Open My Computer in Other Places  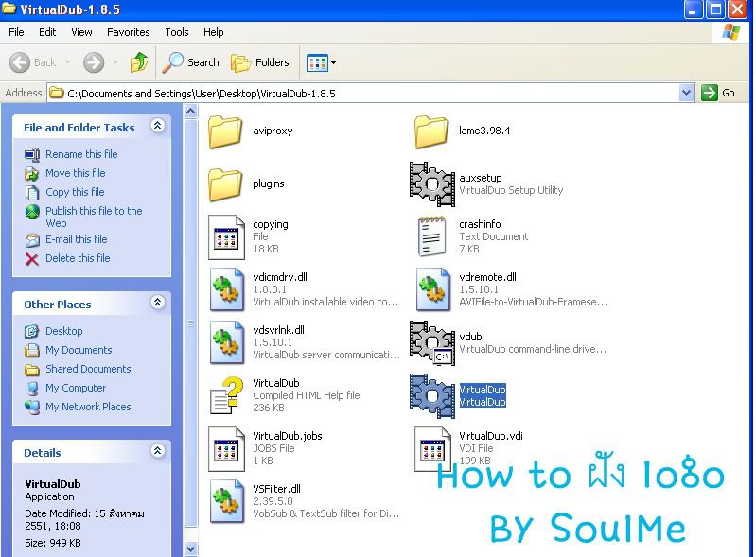pyautogui.click(x=76, y=388)
